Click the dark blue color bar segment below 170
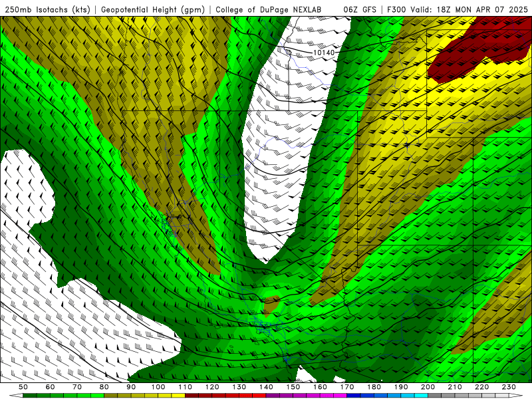 [354, 396]
